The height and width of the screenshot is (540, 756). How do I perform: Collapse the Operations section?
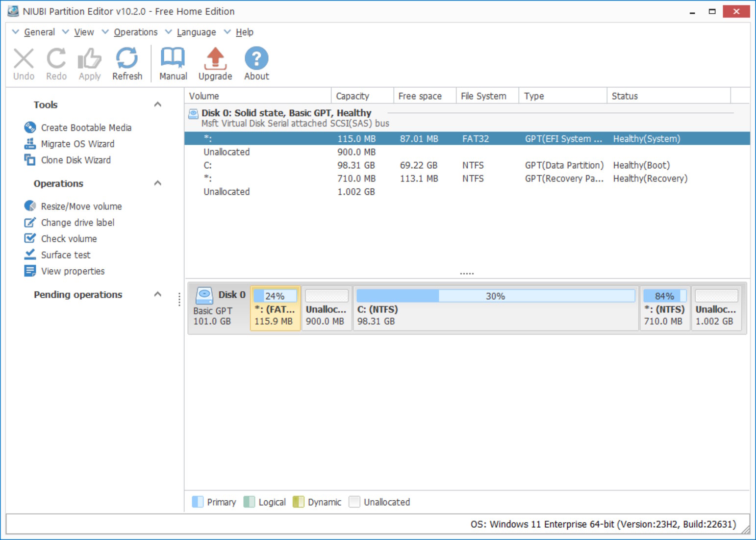(x=157, y=183)
